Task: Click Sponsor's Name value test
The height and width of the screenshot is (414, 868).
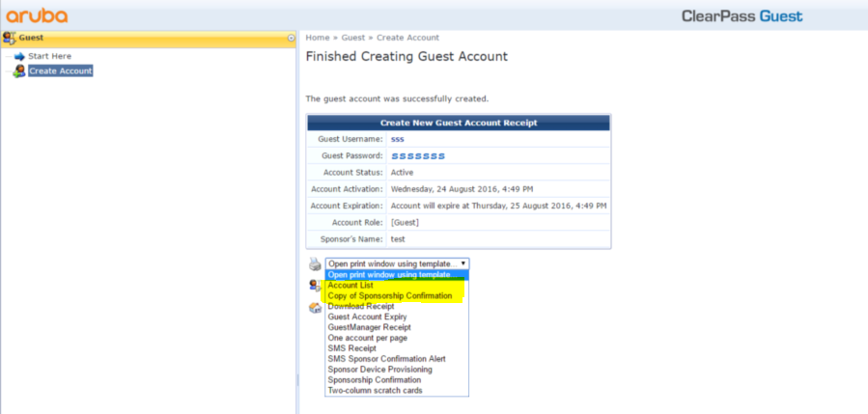Action: click(398, 239)
